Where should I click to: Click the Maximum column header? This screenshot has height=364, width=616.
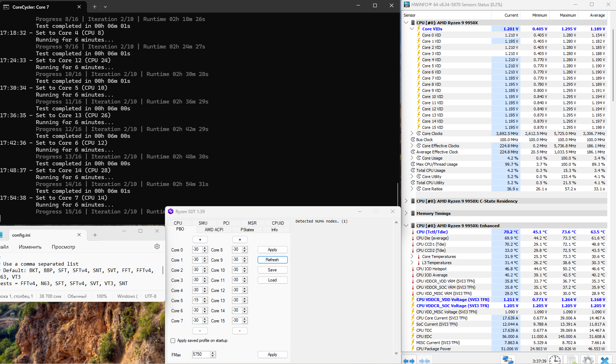click(568, 15)
